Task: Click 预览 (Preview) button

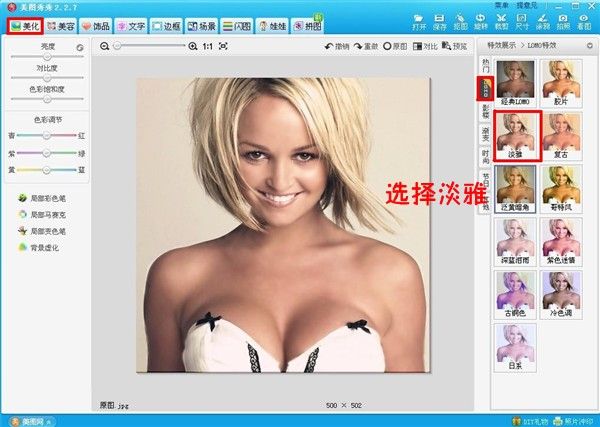Action: pos(455,46)
